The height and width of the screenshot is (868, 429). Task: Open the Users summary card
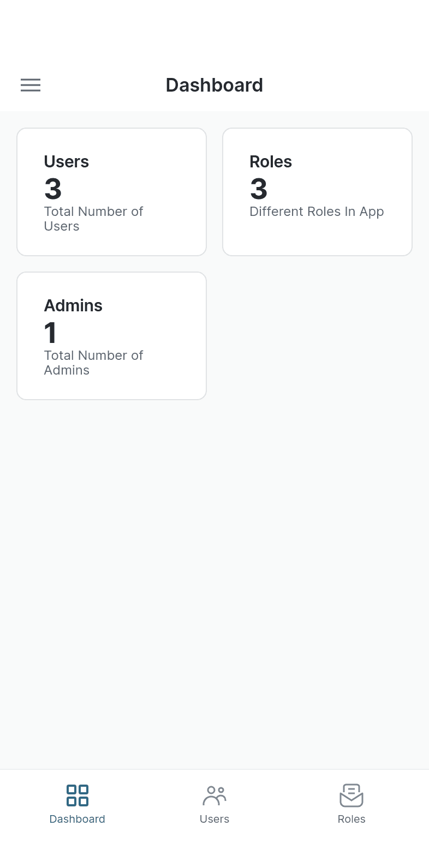point(112,192)
